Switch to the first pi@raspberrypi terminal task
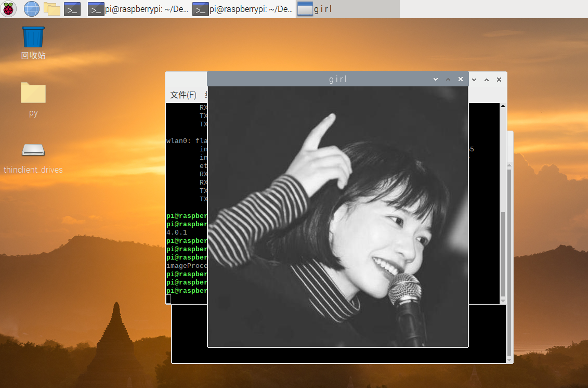Viewport: 588px width, 388px height. point(138,9)
